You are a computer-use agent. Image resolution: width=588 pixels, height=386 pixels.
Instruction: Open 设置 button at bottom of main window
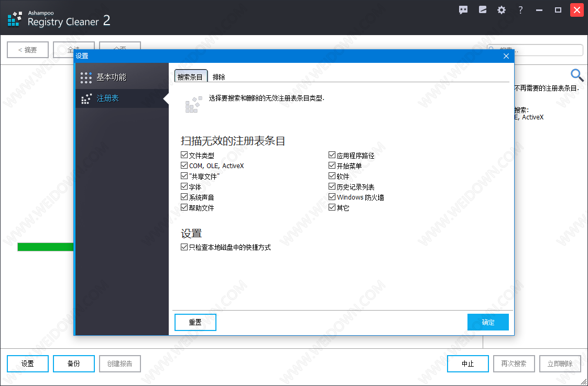pos(28,363)
